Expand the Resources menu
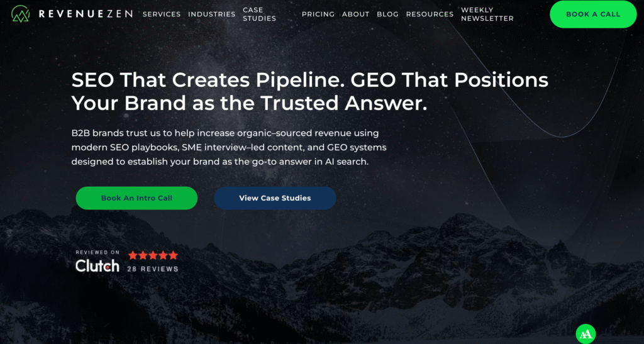 pos(430,14)
